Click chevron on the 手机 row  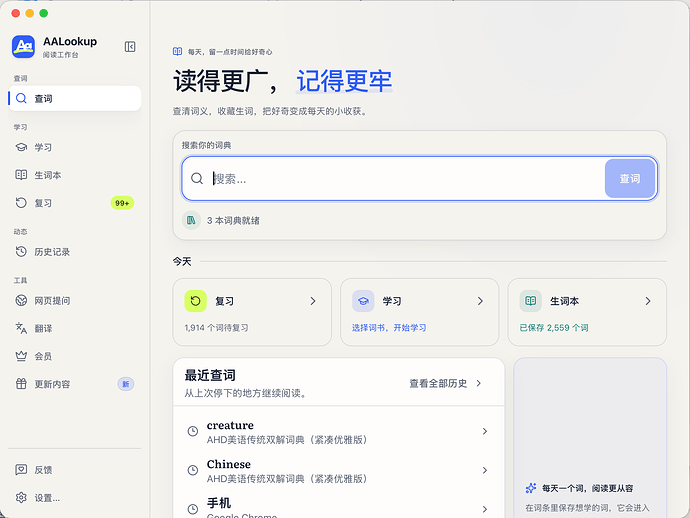pos(484,509)
